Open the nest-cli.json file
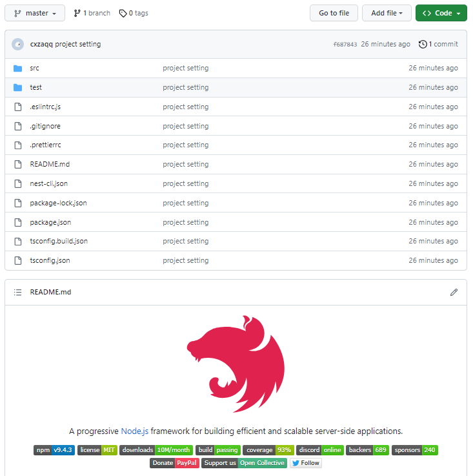 (x=49, y=183)
